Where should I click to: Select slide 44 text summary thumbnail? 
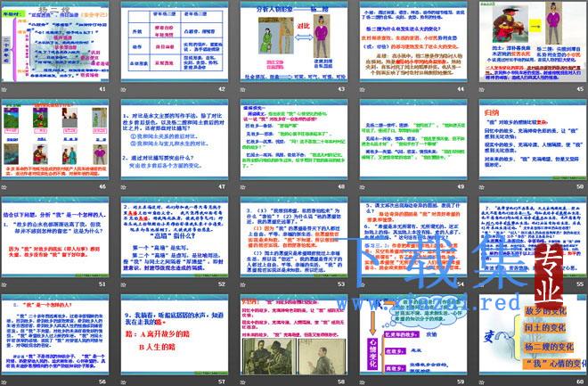pyautogui.click(x=413, y=42)
